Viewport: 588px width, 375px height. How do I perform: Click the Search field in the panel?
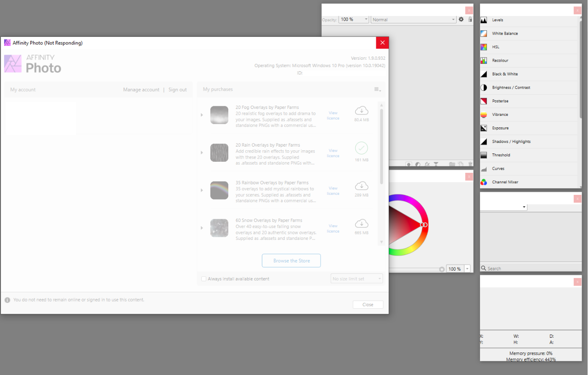tap(531, 268)
